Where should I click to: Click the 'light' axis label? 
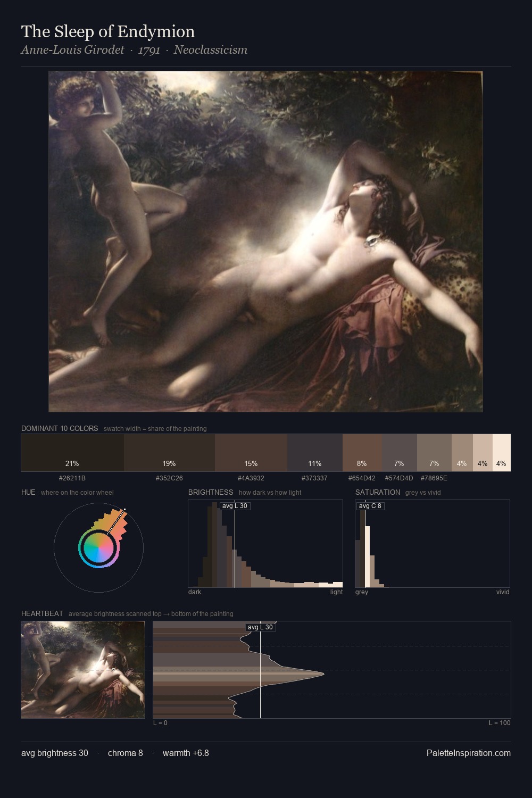click(336, 592)
